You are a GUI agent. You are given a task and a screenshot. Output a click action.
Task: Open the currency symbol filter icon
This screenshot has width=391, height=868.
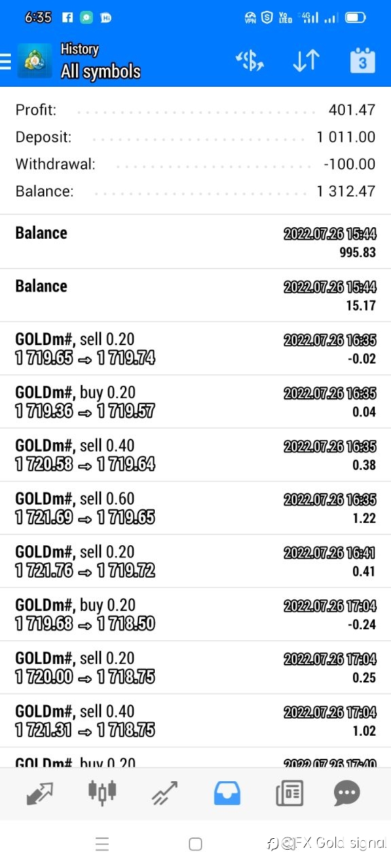coord(250,61)
